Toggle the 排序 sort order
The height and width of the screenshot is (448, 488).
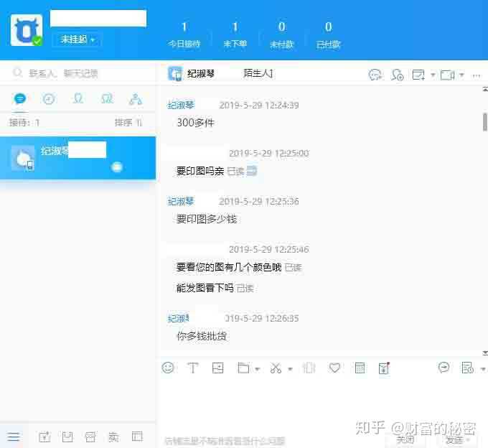click(128, 123)
